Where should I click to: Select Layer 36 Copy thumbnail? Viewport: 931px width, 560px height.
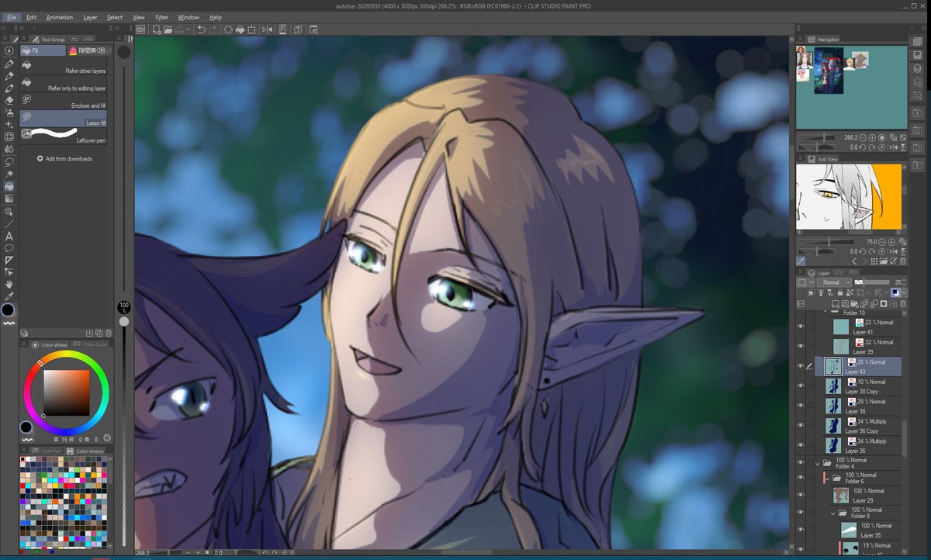click(x=833, y=426)
